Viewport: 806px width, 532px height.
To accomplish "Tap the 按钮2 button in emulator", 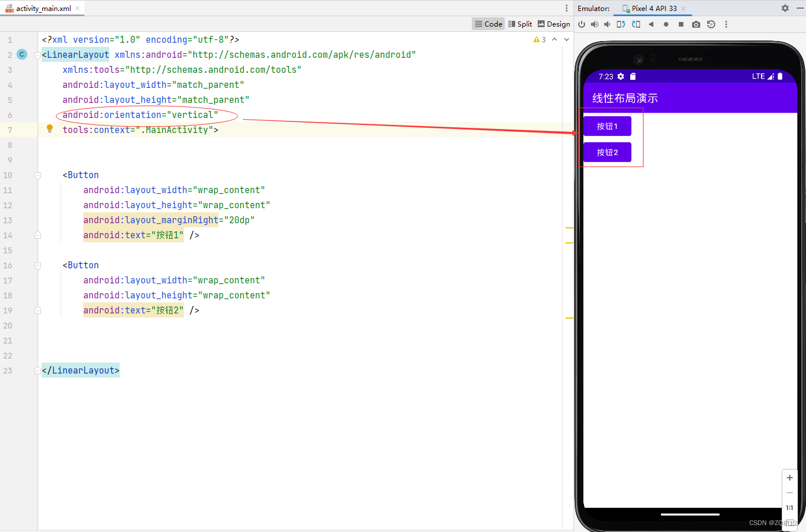I will (607, 152).
